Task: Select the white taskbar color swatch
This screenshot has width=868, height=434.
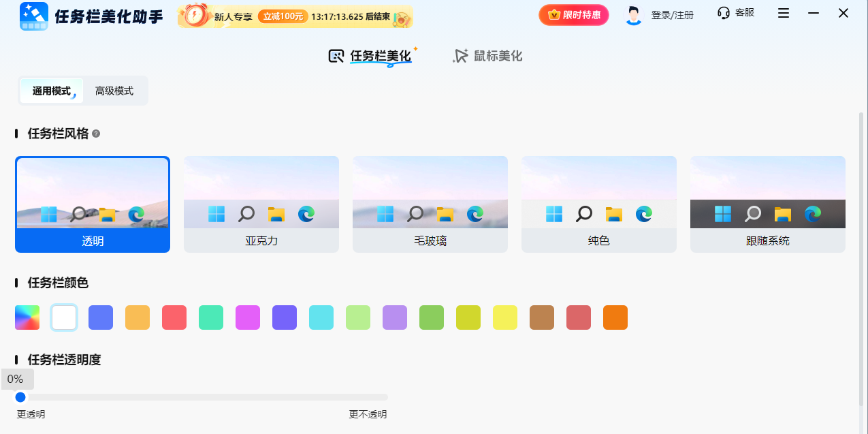Action: pyautogui.click(x=64, y=317)
